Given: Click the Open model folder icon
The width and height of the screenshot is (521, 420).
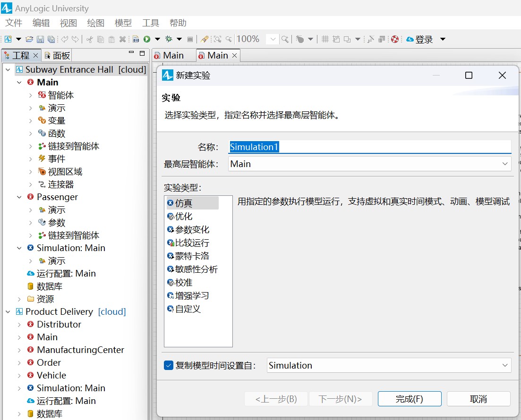Looking at the screenshot, I should [x=29, y=39].
